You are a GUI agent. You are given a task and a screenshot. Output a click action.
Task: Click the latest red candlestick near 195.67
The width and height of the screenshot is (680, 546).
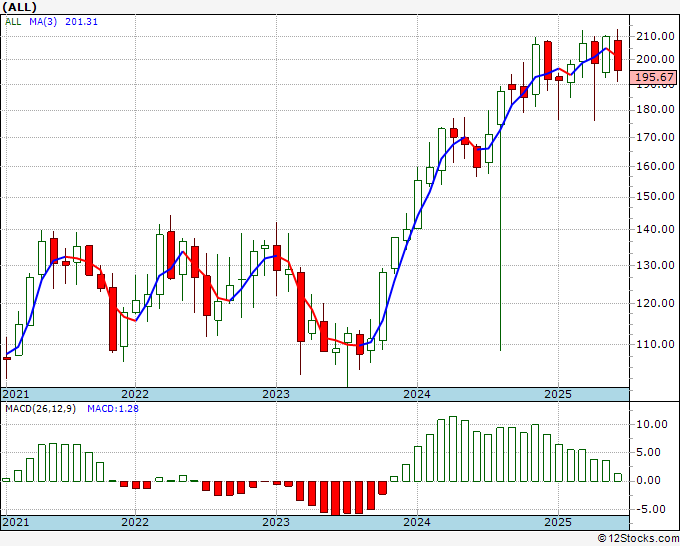coord(618,56)
